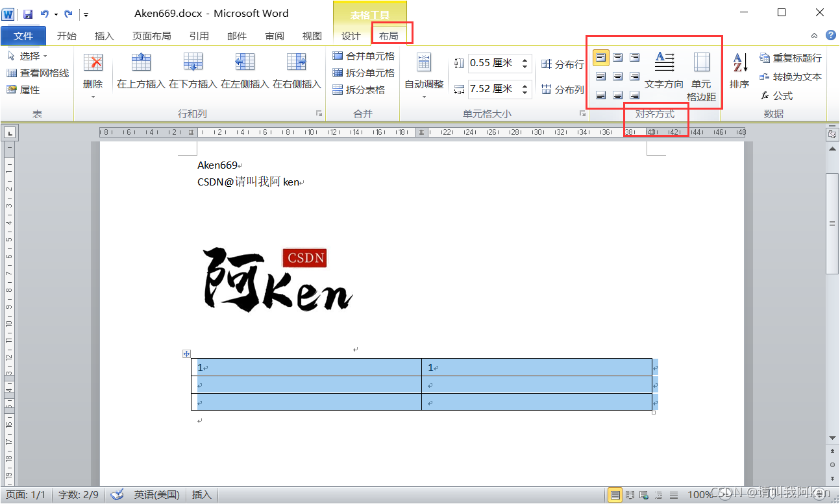Click 拆分单元格 split cells
Screen dimensions: 840x504
[x=364, y=73]
